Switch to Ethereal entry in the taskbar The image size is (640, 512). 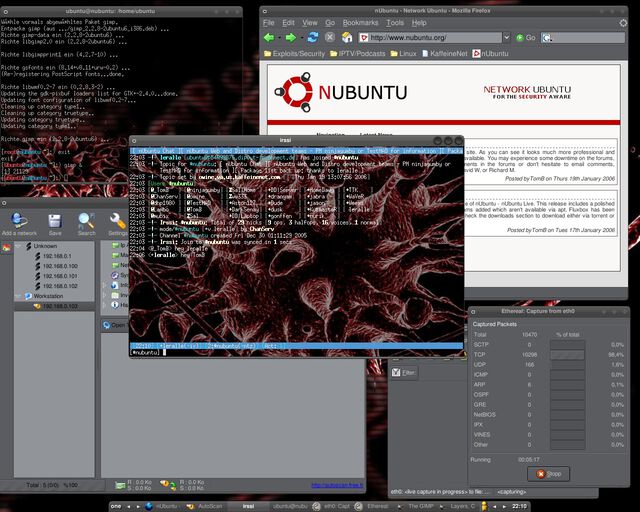pos(373,506)
